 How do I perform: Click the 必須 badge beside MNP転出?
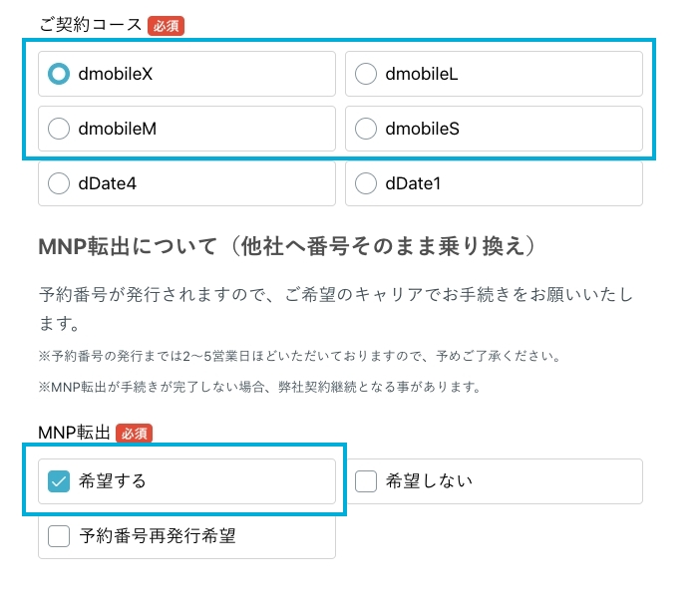[x=134, y=434]
